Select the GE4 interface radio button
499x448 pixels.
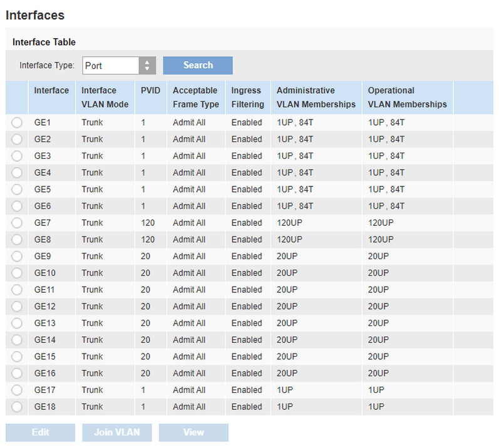pos(17,173)
